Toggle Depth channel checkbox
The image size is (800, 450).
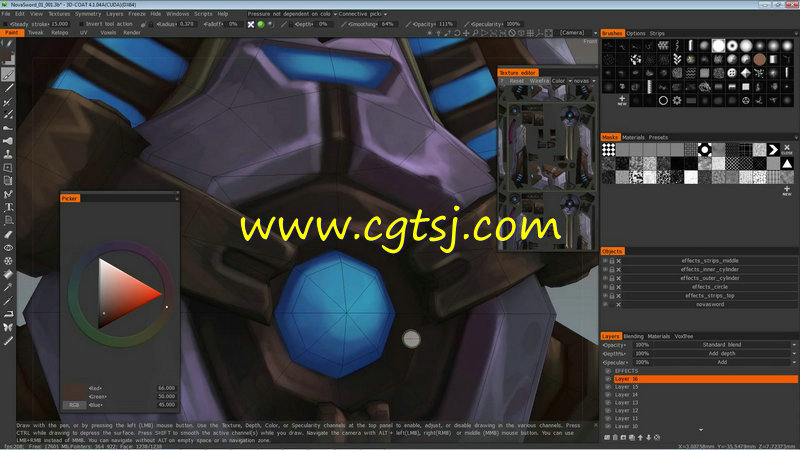pyautogui.click(x=291, y=24)
